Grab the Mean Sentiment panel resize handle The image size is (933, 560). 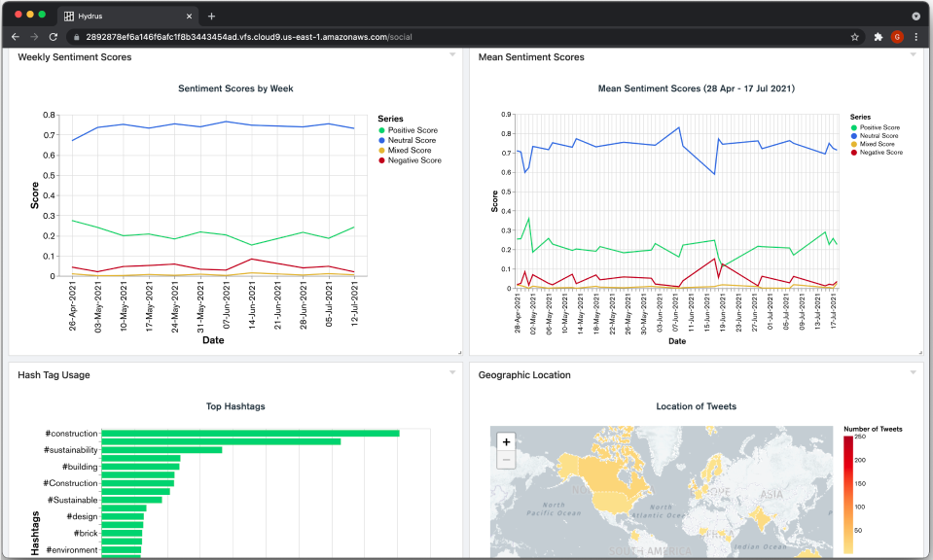click(x=920, y=353)
